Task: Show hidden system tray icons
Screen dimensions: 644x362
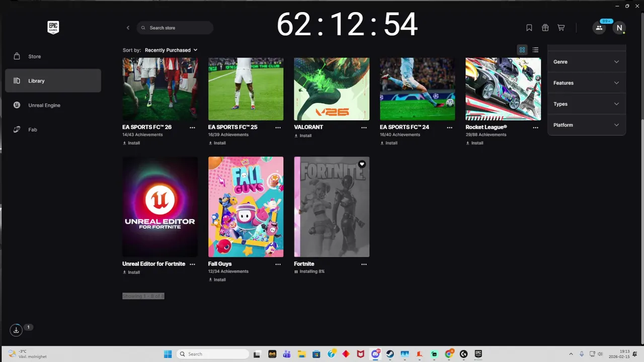Action: 571,354
